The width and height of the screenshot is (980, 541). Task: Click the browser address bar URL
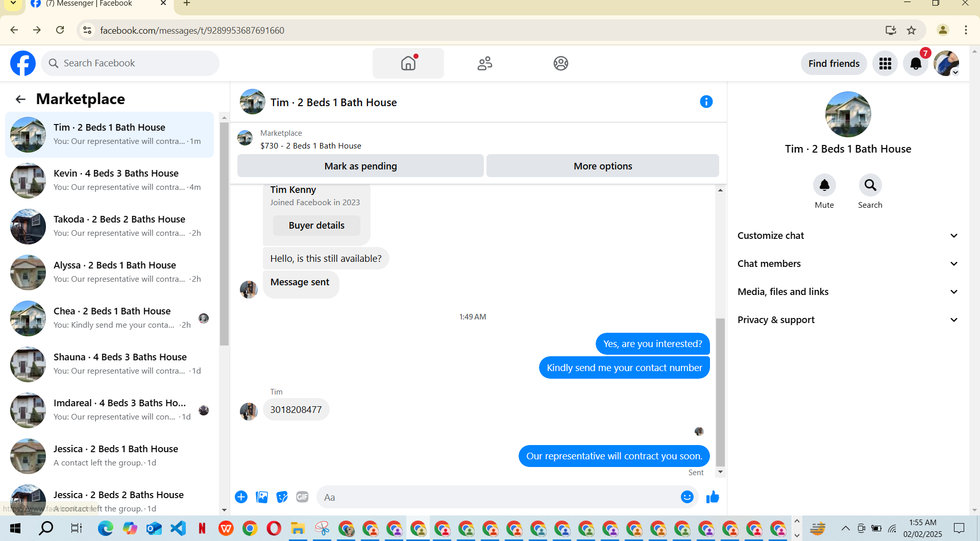coord(192,30)
